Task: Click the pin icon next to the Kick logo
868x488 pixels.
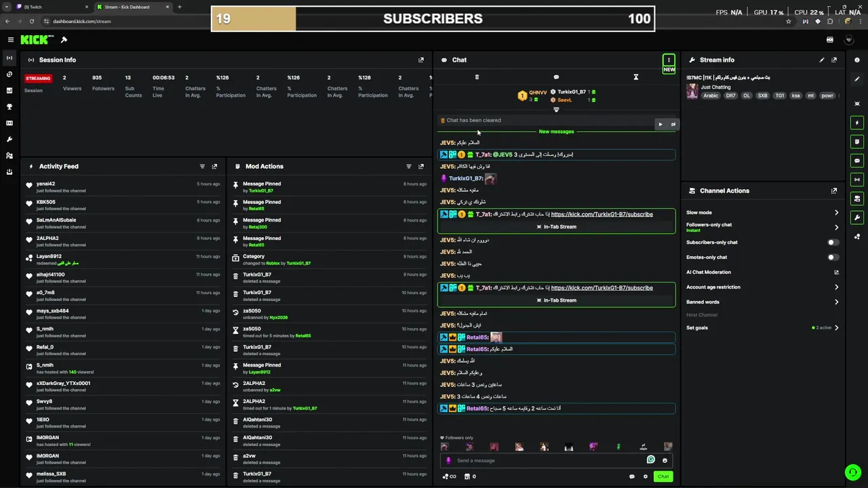Action: coord(64,40)
